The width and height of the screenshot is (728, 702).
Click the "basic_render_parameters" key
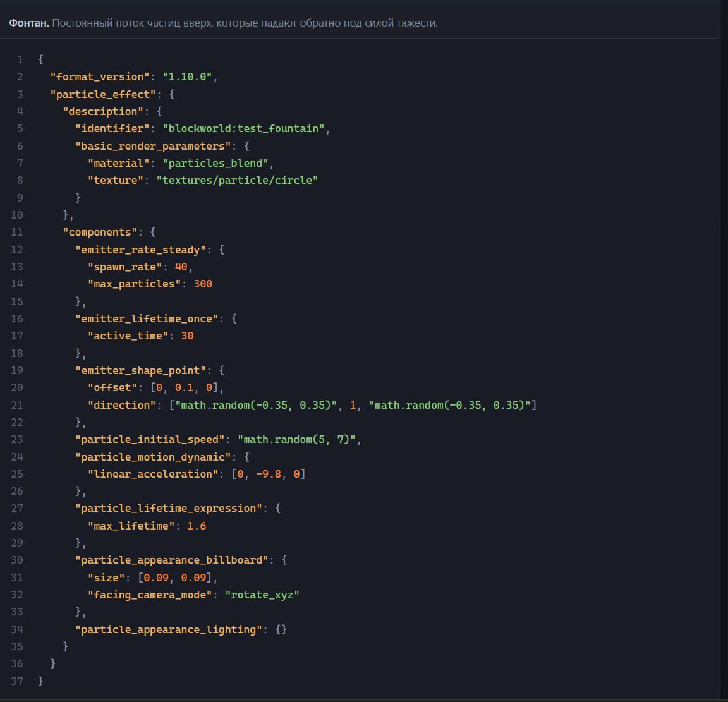pyautogui.click(x=153, y=146)
